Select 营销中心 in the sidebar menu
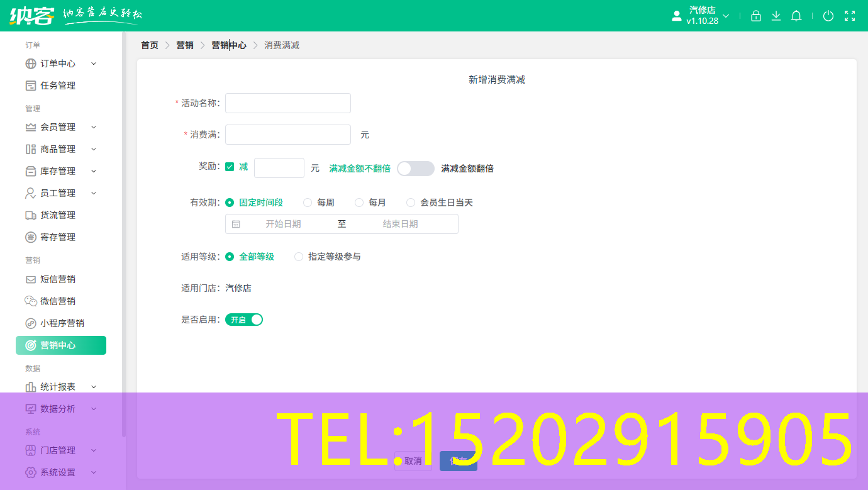 click(61, 345)
